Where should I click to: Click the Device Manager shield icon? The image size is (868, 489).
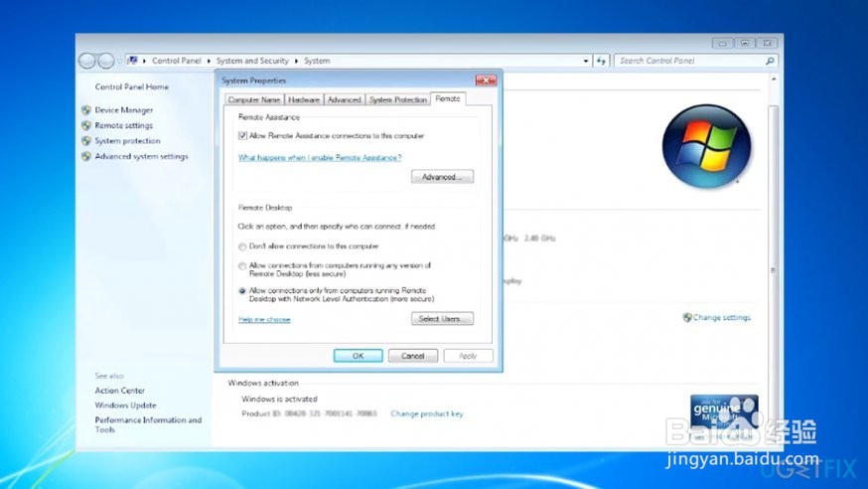click(x=86, y=110)
